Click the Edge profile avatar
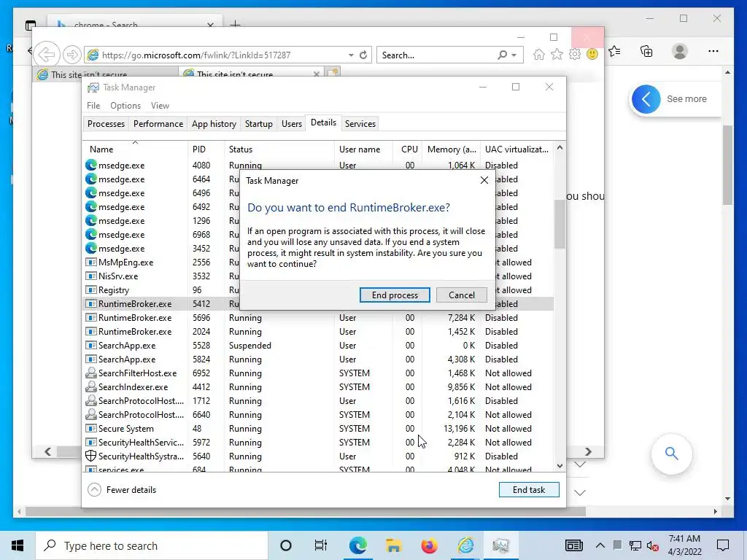 coord(680,51)
